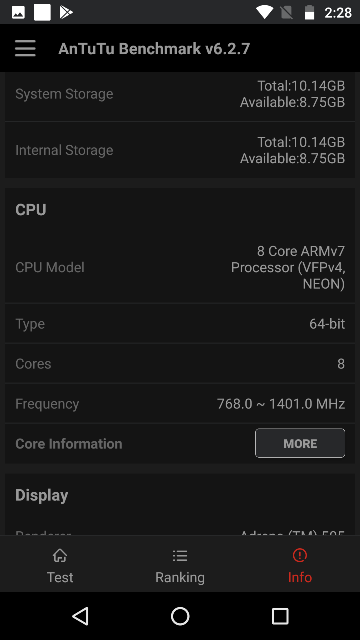Viewport: 360px width, 640px height.
Task: Tap the recent apps square button
Action: (280, 616)
